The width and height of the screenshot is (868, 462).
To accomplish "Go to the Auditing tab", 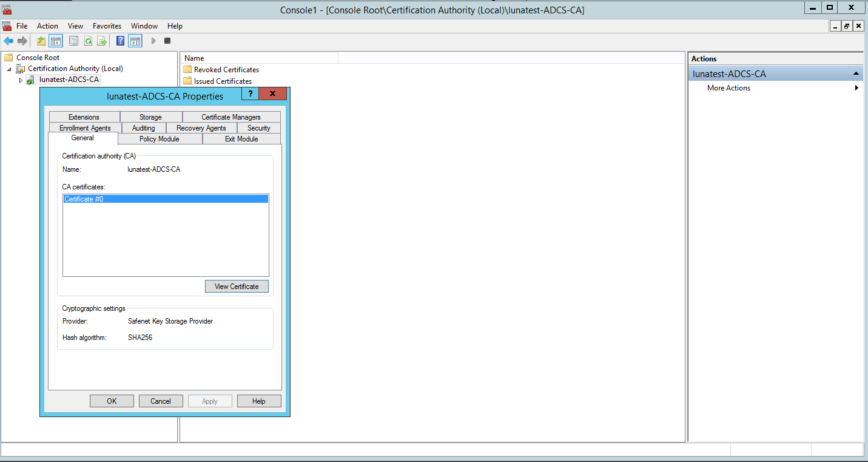I will (x=144, y=128).
